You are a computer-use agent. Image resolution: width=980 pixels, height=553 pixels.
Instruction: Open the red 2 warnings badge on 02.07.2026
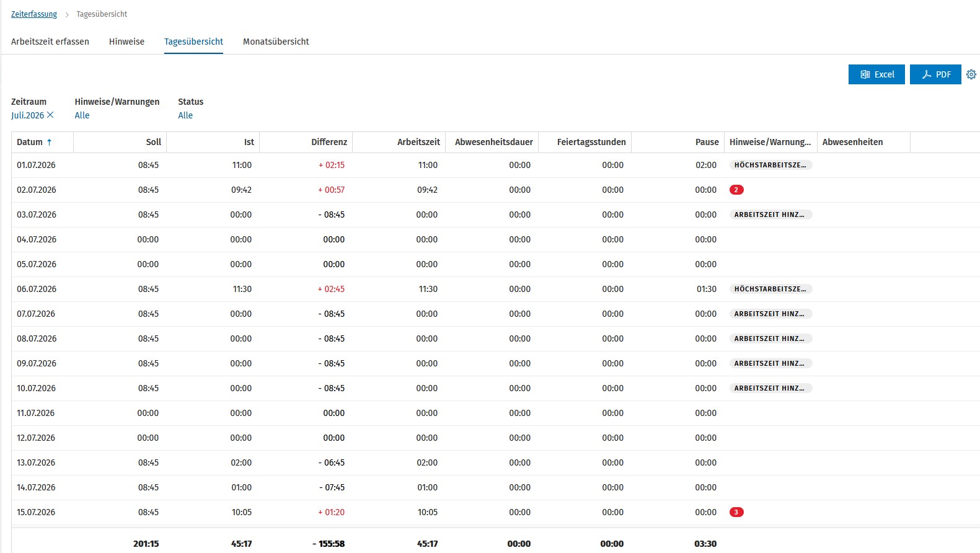click(736, 190)
